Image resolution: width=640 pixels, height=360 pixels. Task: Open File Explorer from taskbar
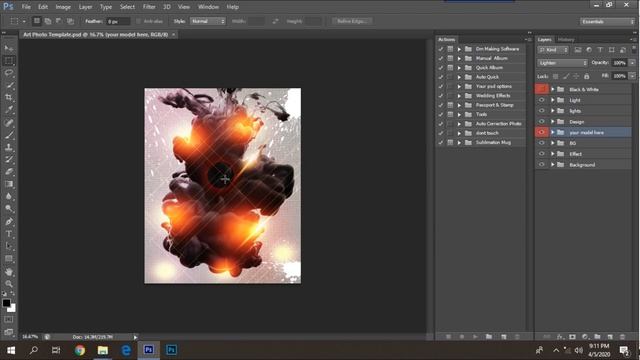[x=102, y=350]
